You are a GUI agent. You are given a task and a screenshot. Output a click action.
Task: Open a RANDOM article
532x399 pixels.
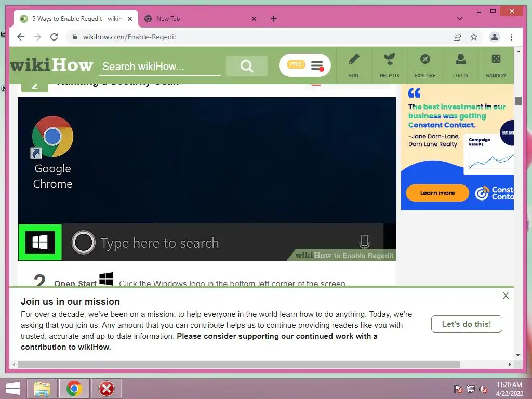[x=496, y=65]
